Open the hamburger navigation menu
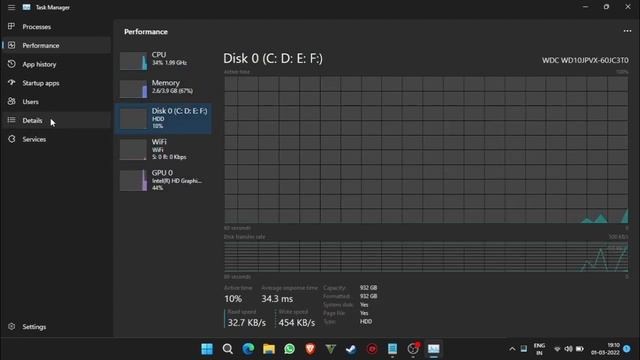Screen dimensions: 640x360 tap(11, 7)
